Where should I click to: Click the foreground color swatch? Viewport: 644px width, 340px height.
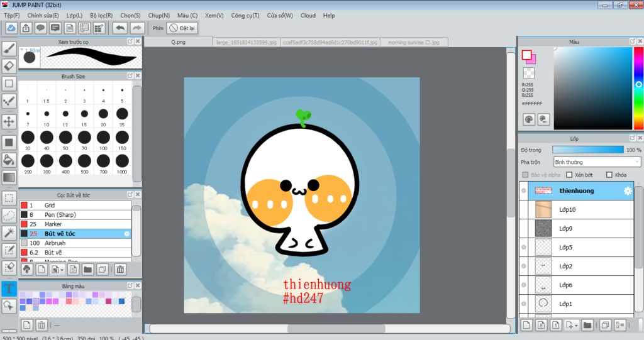tap(526, 55)
